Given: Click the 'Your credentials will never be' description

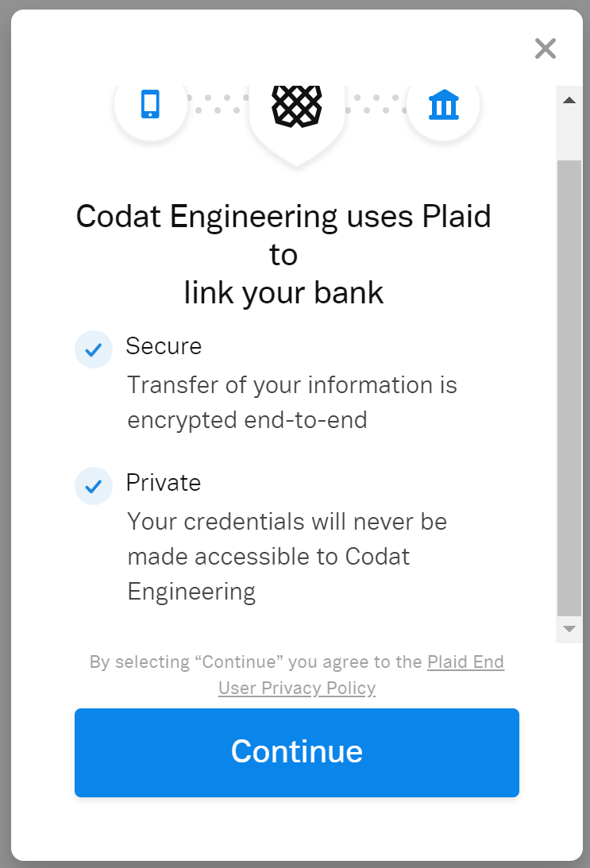Looking at the screenshot, I should pyautogui.click(x=287, y=522).
